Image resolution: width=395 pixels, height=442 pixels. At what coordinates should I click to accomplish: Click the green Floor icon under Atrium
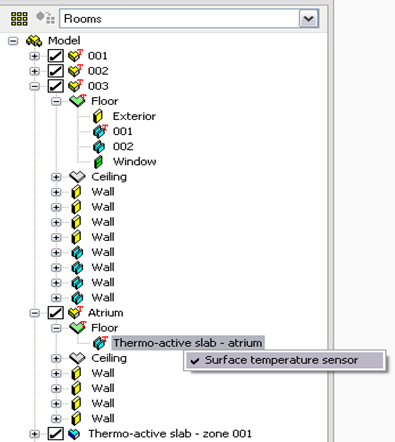(x=78, y=328)
